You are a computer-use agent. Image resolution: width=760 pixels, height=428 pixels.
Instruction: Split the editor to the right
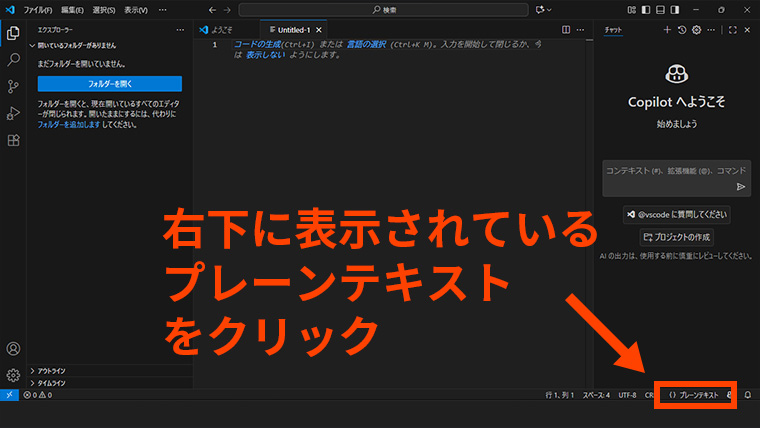point(566,30)
